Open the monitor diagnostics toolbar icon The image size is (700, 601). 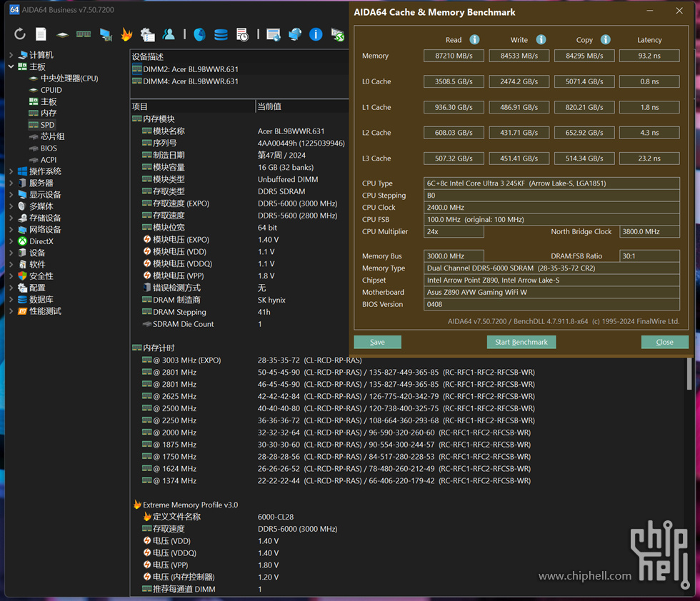[106, 35]
